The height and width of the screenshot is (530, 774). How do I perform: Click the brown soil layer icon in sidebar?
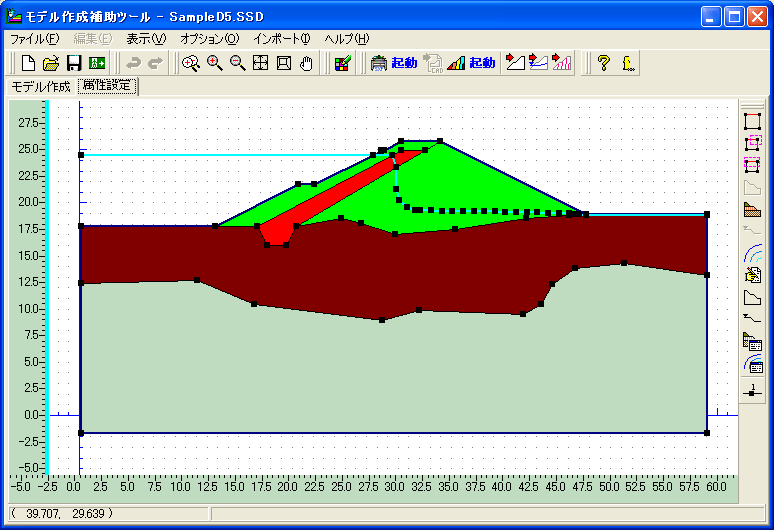(x=752, y=210)
